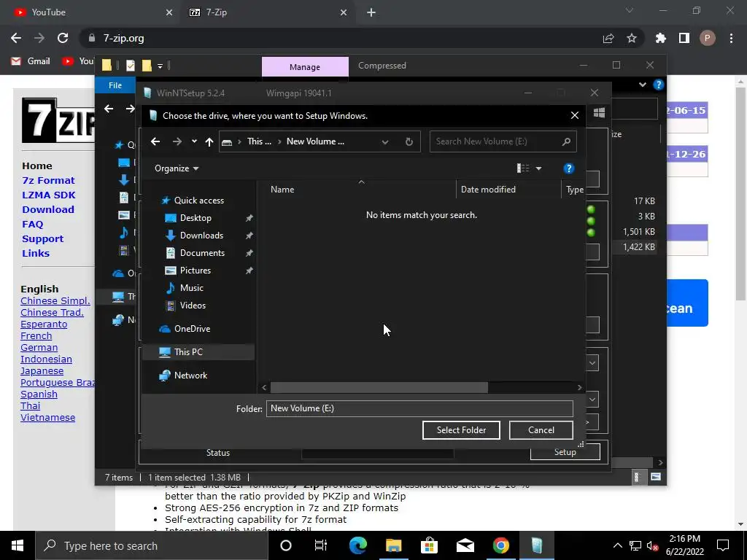The height and width of the screenshot is (560, 747).
Task: Open the Organize menu
Action: click(177, 168)
